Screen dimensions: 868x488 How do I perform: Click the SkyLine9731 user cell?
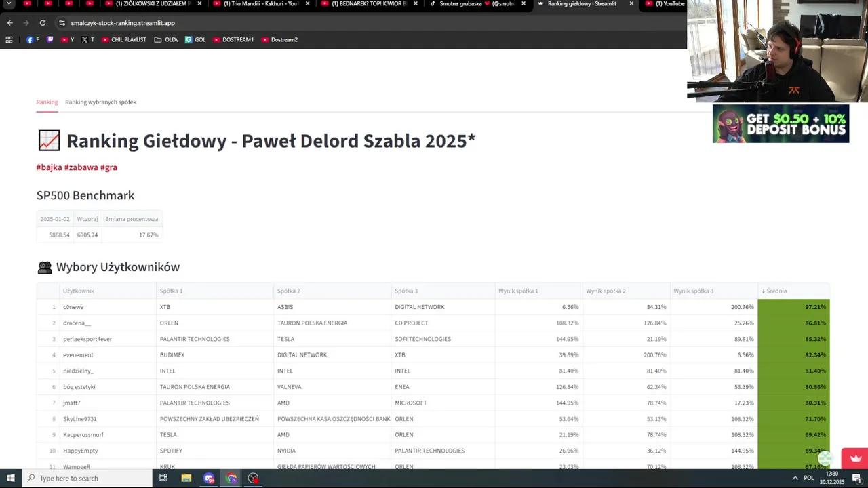coord(108,419)
